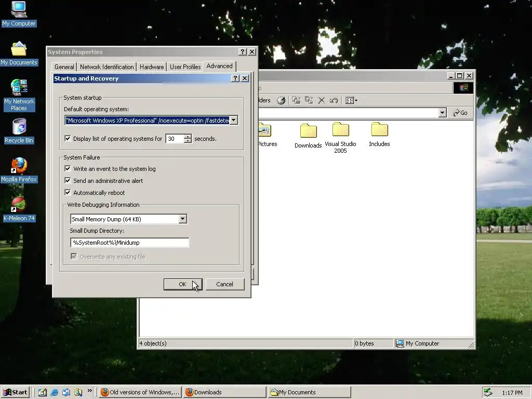Click the Go button in the address bar

coord(460,113)
